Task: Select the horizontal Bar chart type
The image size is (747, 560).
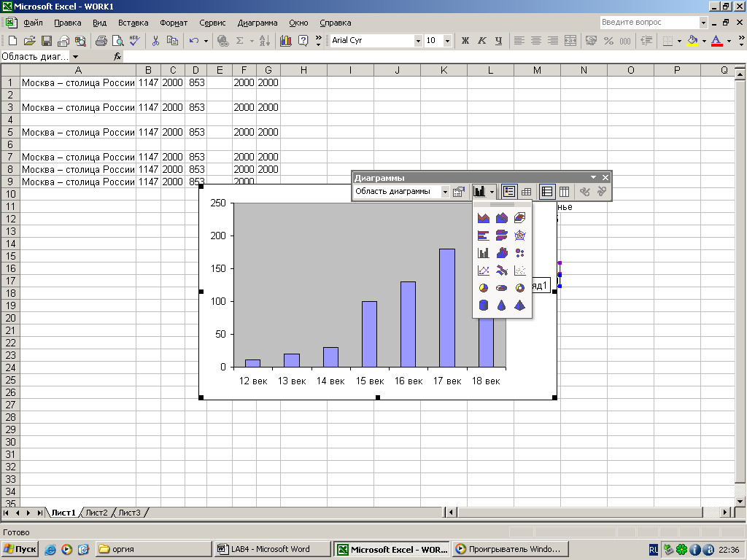Action: pyautogui.click(x=483, y=236)
